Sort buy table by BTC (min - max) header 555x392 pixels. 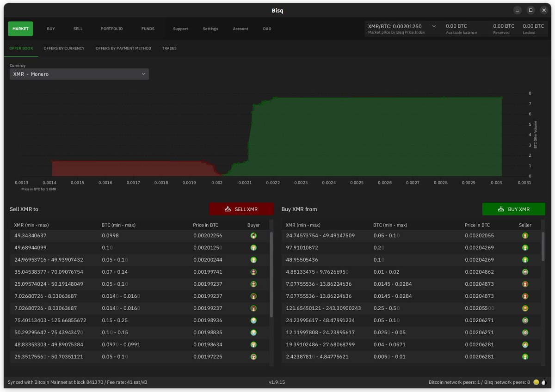[x=390, y=225]
